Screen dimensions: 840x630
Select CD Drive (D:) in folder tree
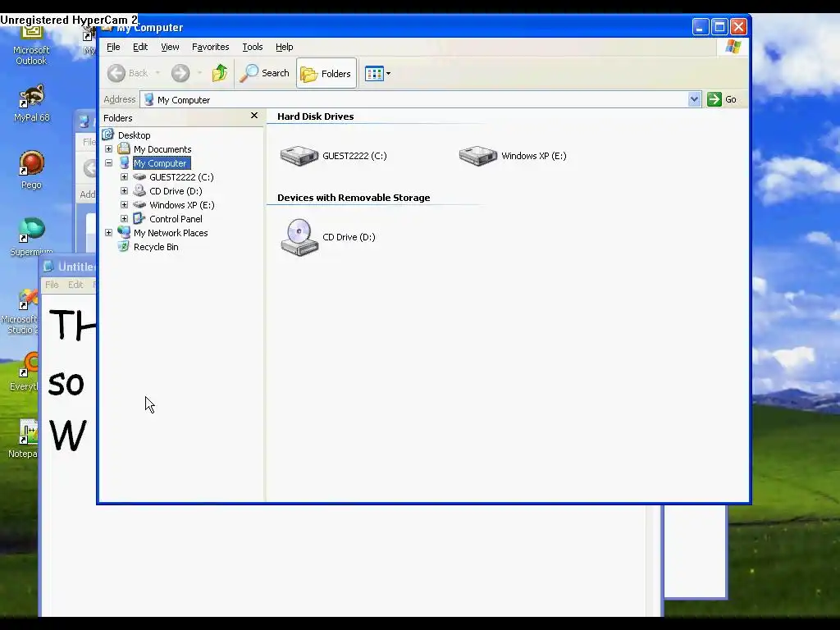coord(176,190)
